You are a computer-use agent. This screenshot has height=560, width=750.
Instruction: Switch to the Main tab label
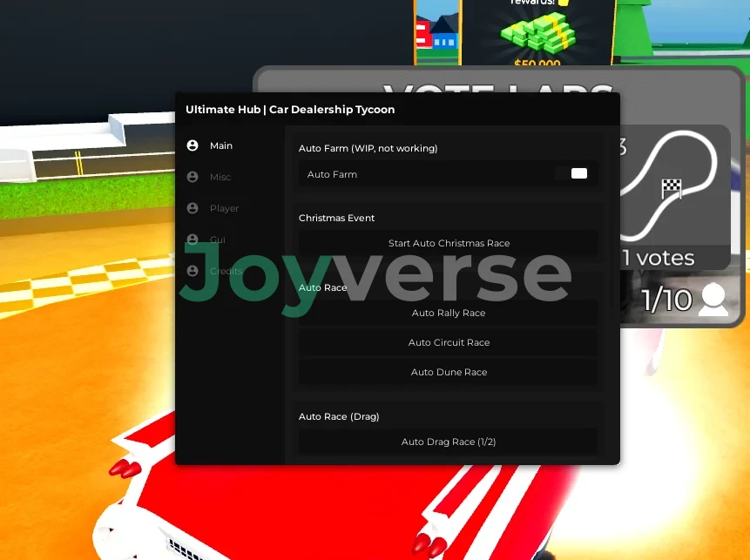click(x=221, y=145)
